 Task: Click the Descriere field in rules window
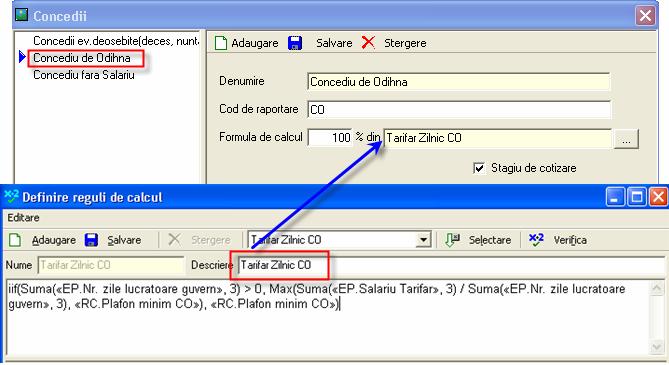(x=450, y=265)
